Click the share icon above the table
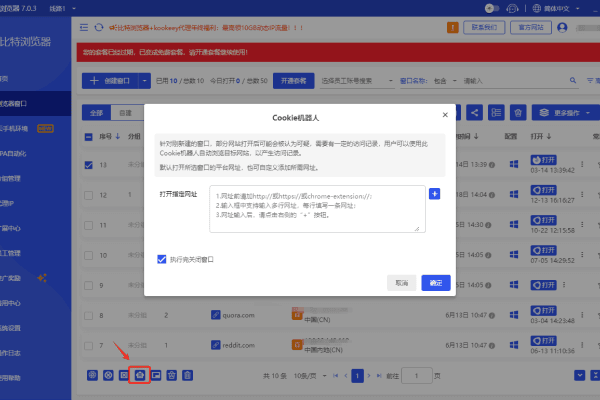The image size is (600, 400). pyautogui.click(x=474, y=113)
